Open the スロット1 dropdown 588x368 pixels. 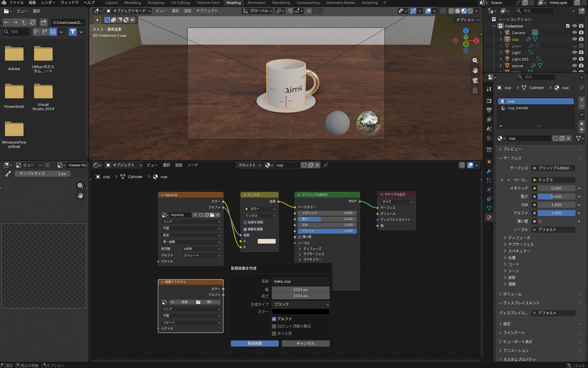[x=249, y=165]
